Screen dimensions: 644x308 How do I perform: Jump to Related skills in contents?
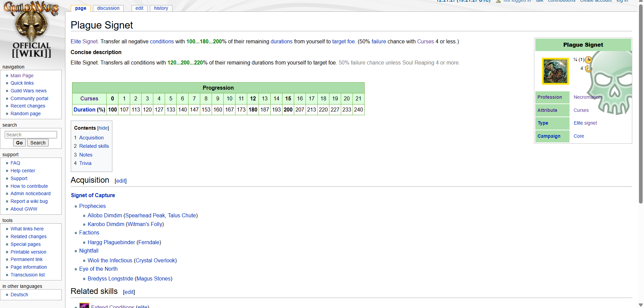[x=94, y=146]
